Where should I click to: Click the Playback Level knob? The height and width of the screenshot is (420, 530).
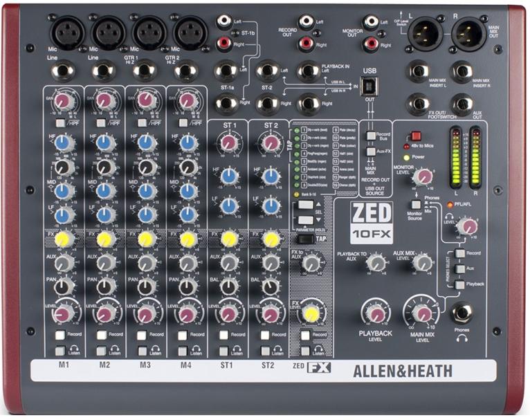(377, 313)
